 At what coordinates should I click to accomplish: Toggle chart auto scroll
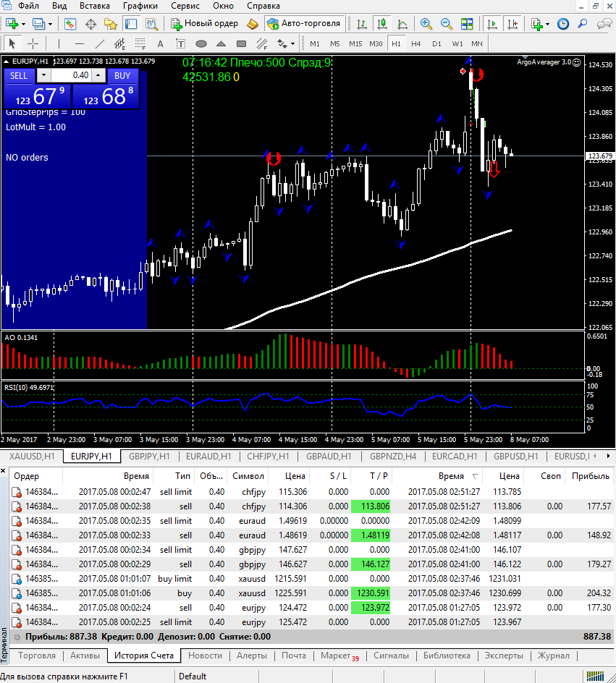491,24
